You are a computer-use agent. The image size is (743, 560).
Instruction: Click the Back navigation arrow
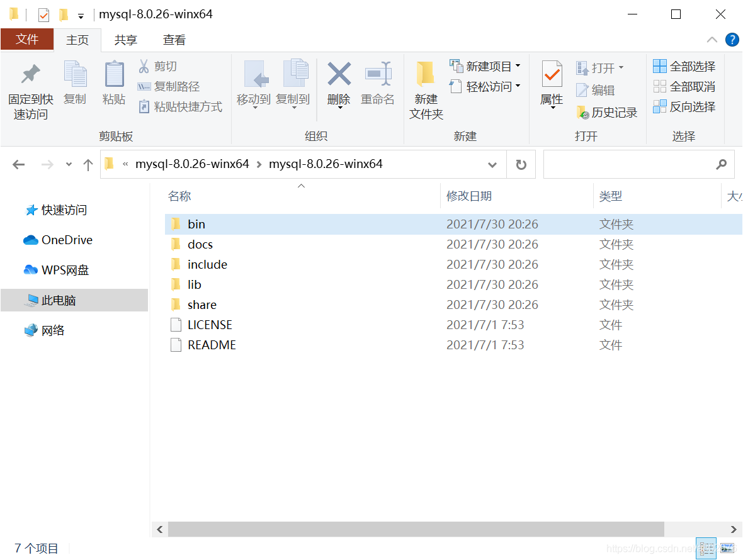click(18, 165)
